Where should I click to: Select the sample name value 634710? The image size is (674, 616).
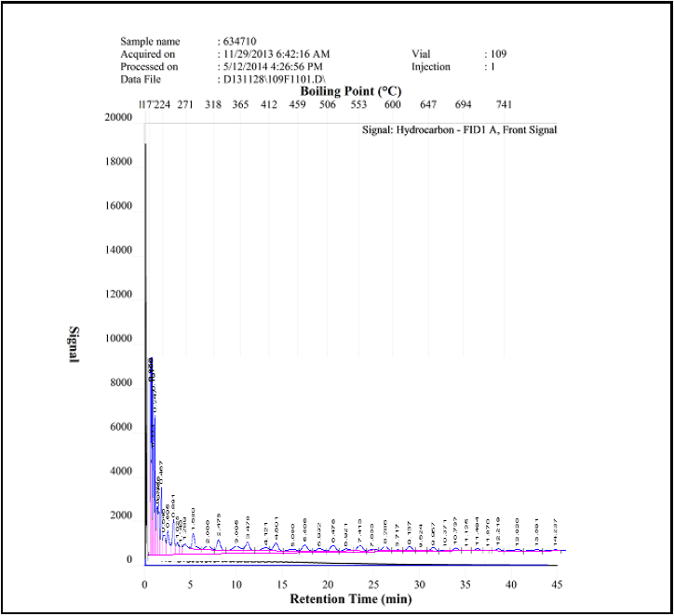point(240,41)
